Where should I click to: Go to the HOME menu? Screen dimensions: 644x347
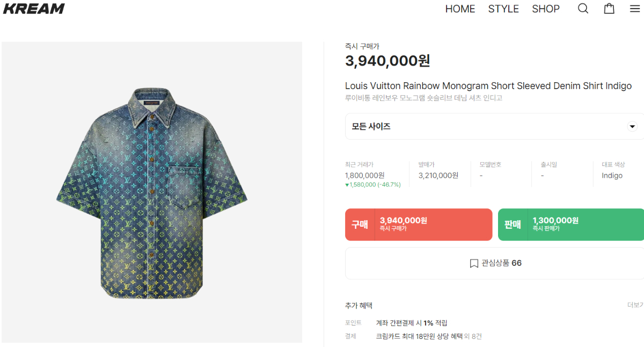pos(460,9)
